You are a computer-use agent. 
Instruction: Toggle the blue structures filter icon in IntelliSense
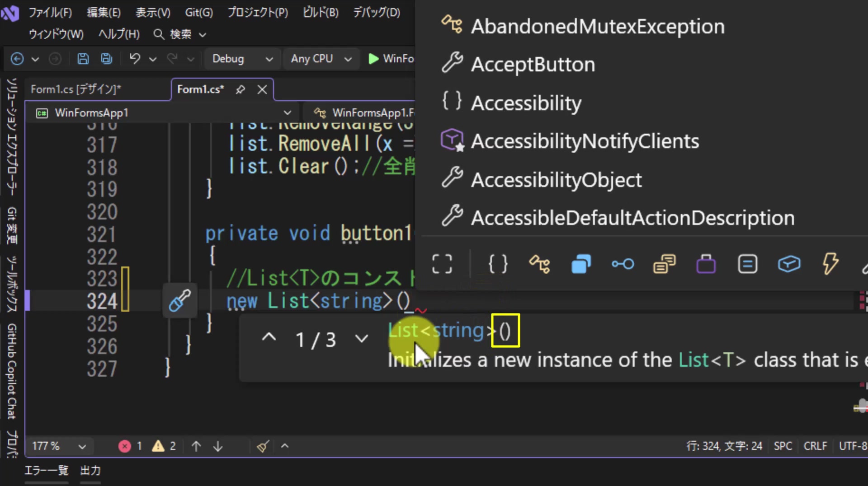point(581,264)
